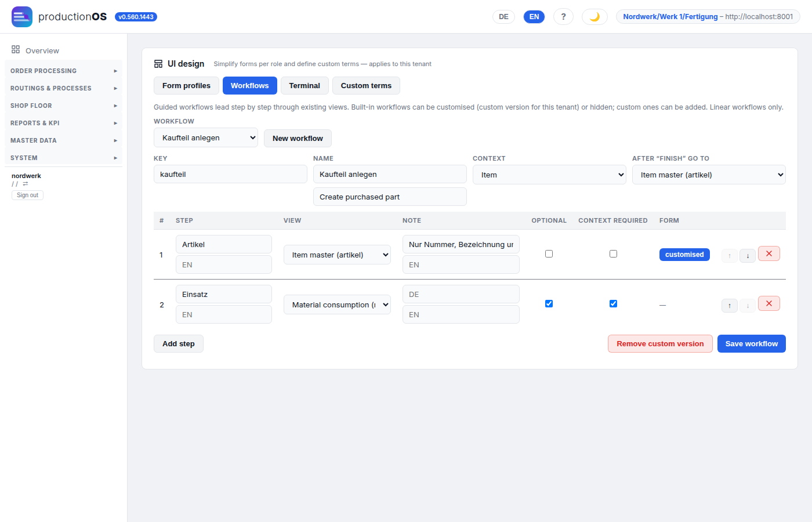
Task: Add a step to the workflow
Action: 179,343
